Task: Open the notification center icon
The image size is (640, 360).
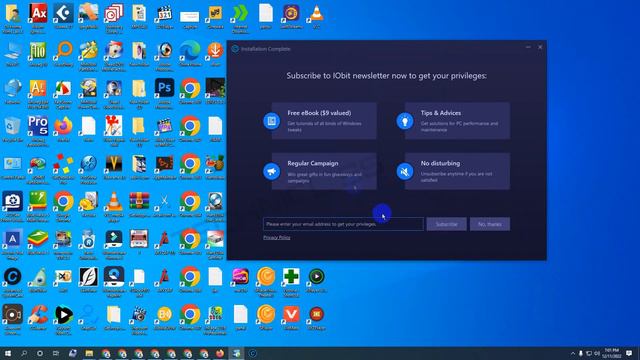Action: click(629, 353)
